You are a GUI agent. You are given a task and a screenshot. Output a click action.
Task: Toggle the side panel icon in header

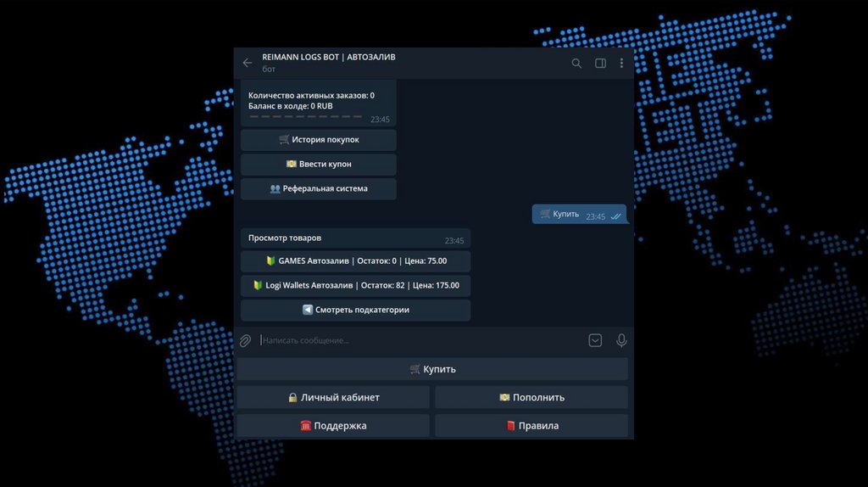click(x=600, y=63)
